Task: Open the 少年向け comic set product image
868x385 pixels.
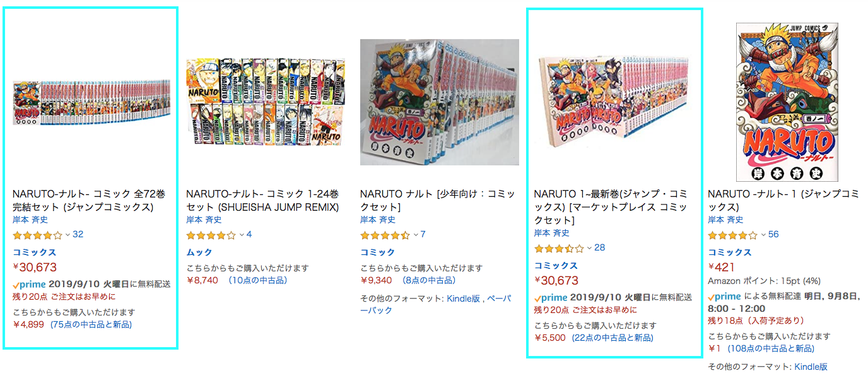Action: pyautogui.click(x=440, y=102)
